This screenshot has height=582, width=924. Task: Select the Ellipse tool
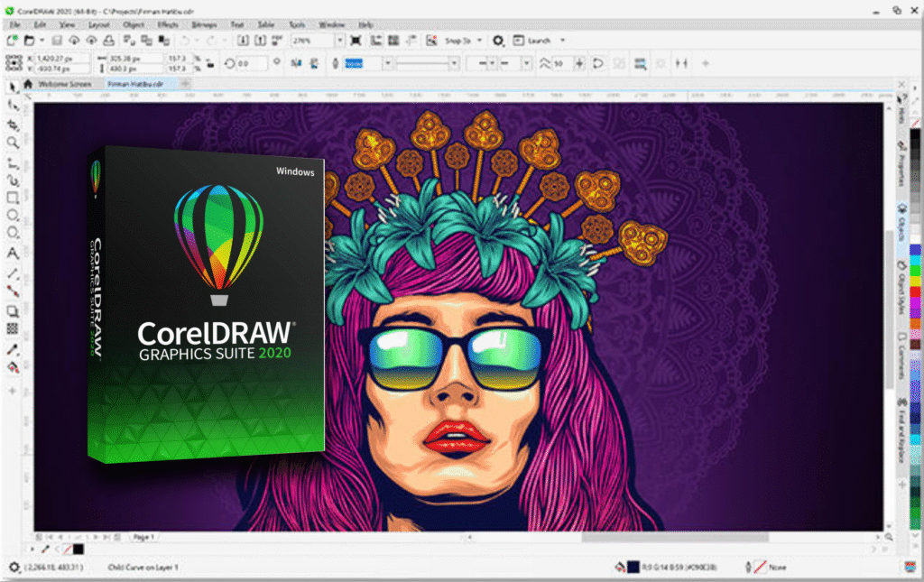pos(13,215)
